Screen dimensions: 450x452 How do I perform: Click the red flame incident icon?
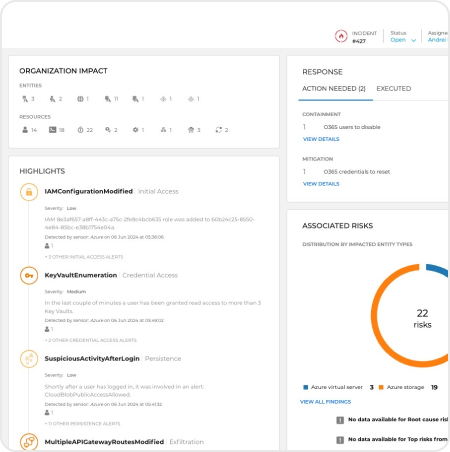tap(341, 36)
